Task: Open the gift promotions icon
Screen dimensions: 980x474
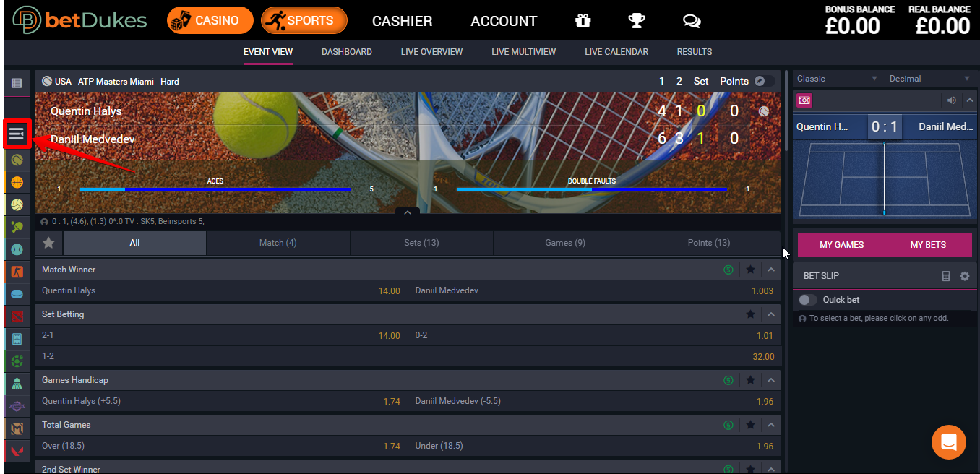Action: point(583,21)
